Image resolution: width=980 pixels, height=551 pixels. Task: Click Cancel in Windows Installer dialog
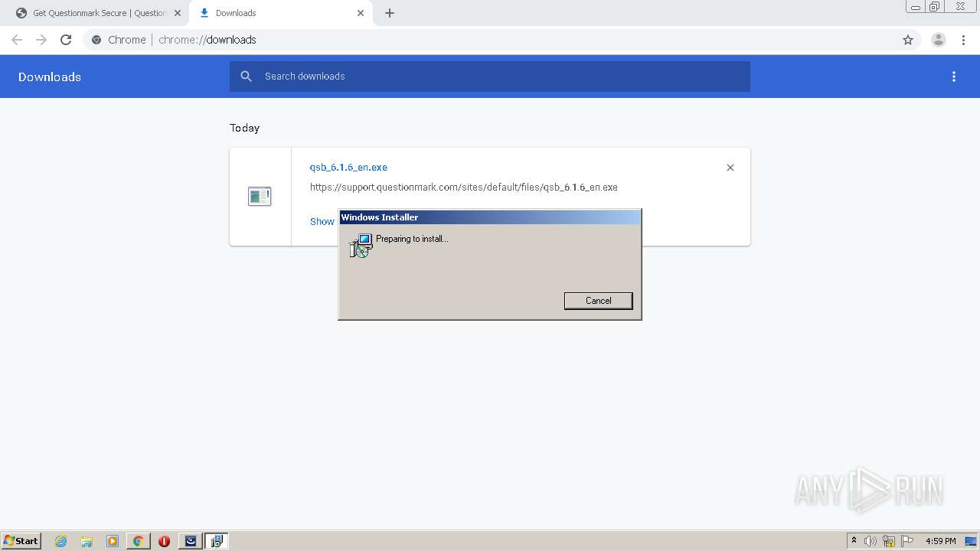(598, 301)
